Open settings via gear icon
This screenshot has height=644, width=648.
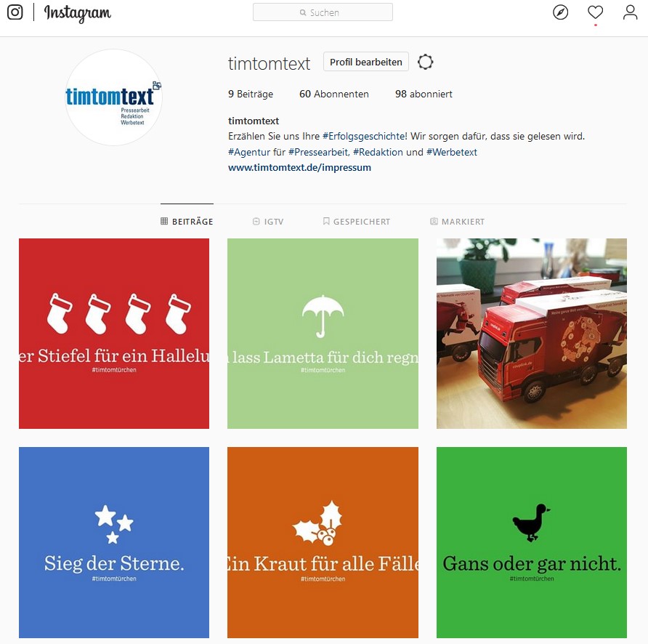coord(425,62)
